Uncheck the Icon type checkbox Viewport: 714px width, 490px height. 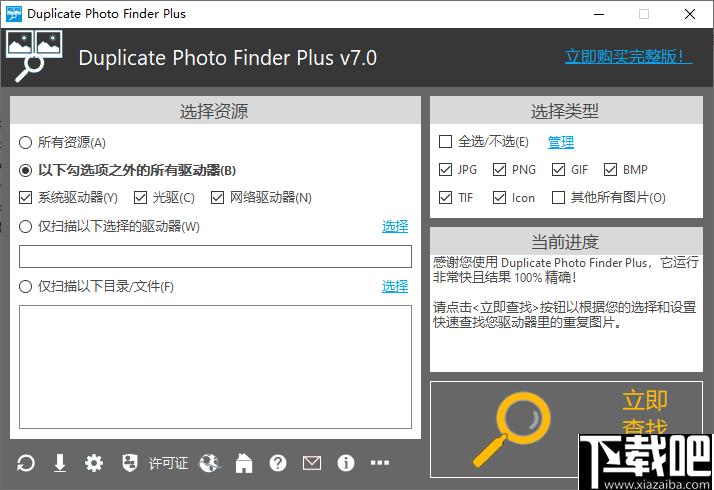pos(500,198)
